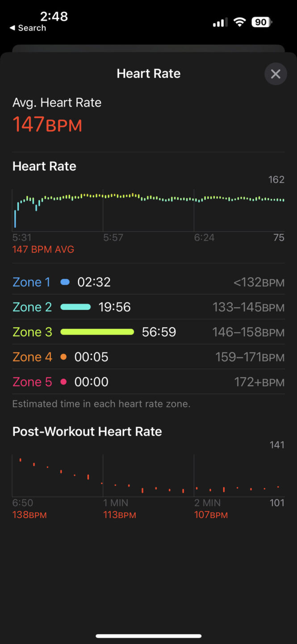Screen dimensions: 297x644
Task: Tap the Zone 3 green bar indicator
Action: click(x=97, y=332)
